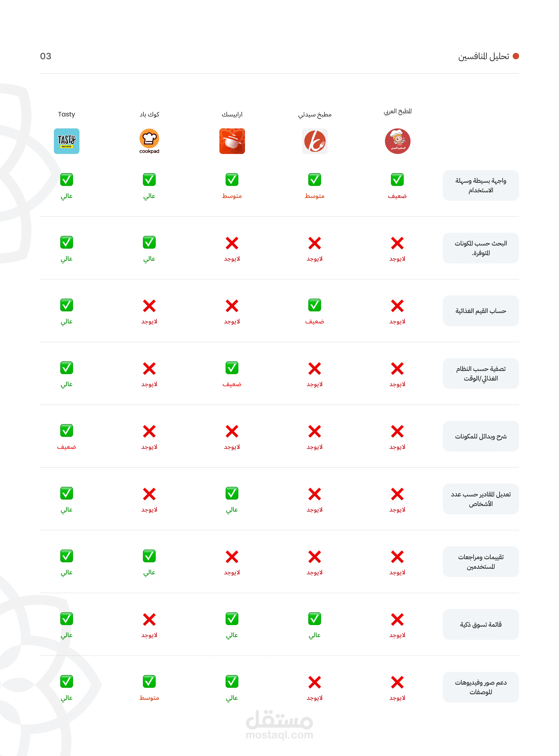Select the تقييمات ومراجعات المستخدمين feature label
The height and width of the screenshot is (756, 559).
pyautogui.click(x=481, y=562)
